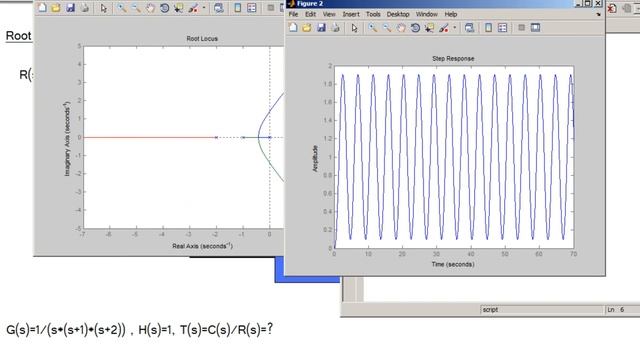Edit Plot arrow in Root Locus window toolbar
The height and width of the screenshot is (360, 640).
(x=104, y=8)
